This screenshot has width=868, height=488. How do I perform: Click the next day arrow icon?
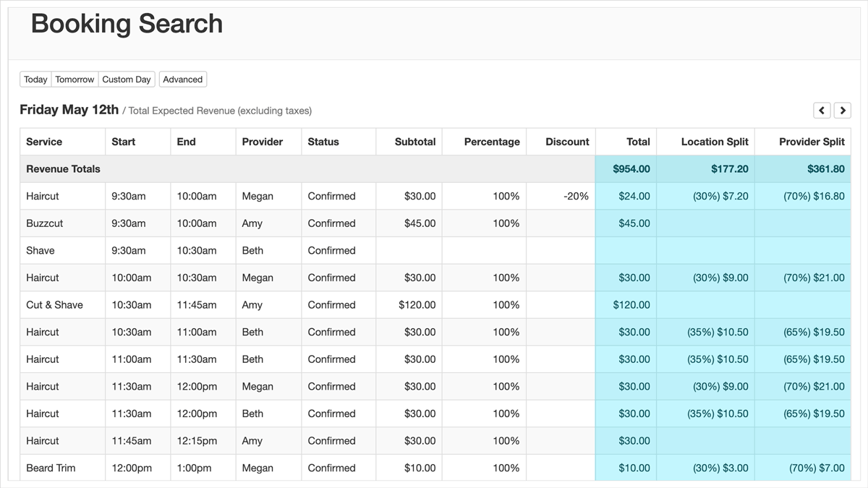point(842,110)
